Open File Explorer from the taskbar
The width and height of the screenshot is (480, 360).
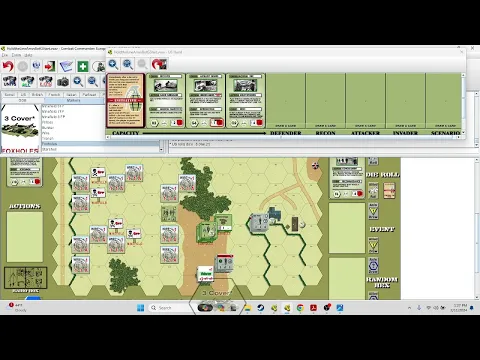(x=247, y=308)
